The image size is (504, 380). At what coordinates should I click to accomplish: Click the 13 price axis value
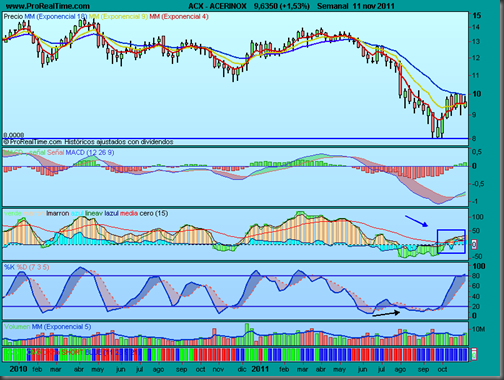476,42
